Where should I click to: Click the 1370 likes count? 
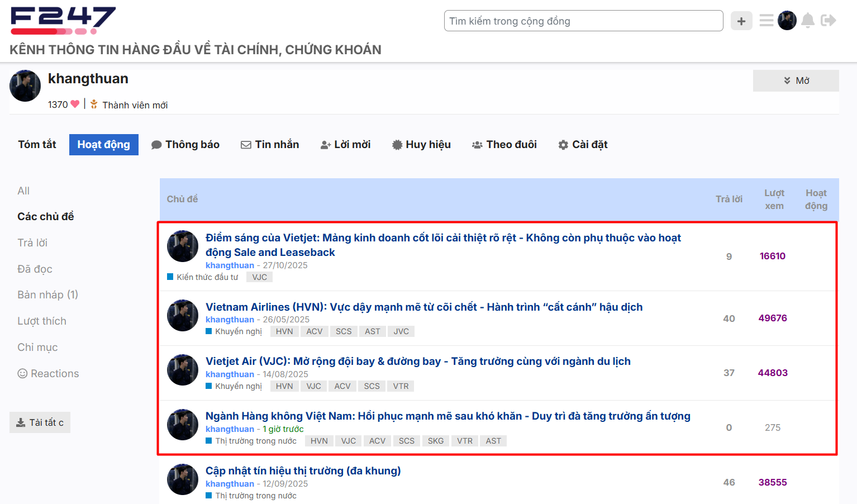click(58, 104)
